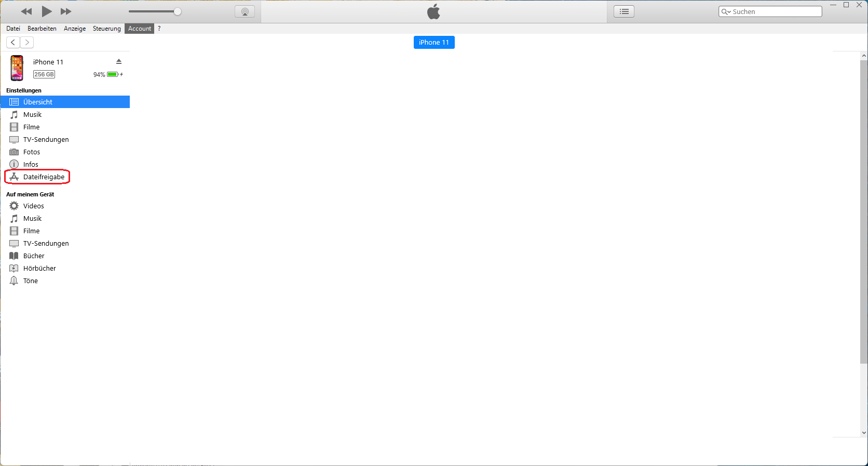Click the camera icon next to Fotos
Viewport: 868px width, 466px height.
coord(14,152)
